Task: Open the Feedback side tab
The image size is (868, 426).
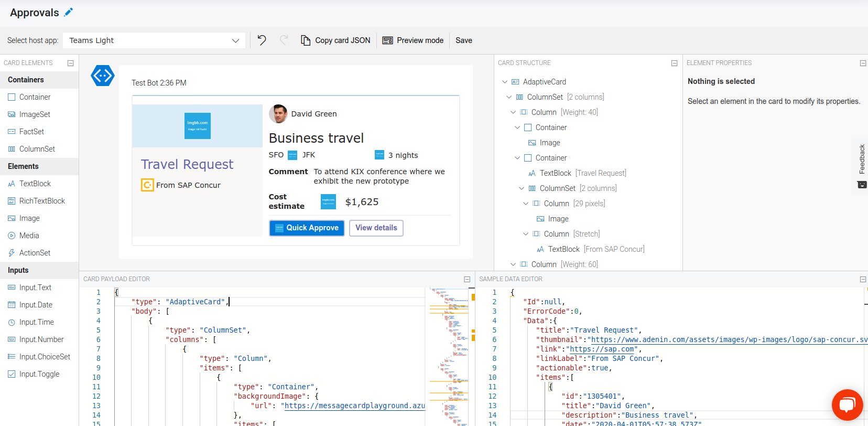Action: 862,165
